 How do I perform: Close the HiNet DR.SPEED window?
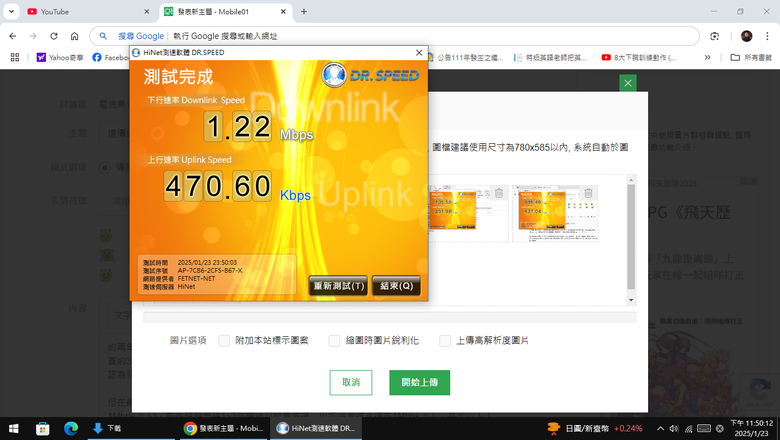pos(419,53)
